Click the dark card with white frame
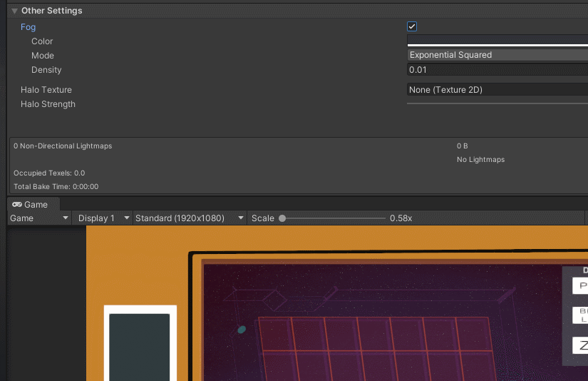This screenshot has height=381, width=588. (140, 343)
